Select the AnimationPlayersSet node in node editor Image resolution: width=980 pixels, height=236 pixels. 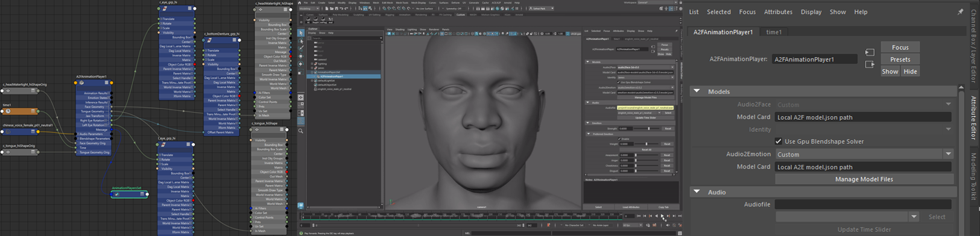click(129, 194)
